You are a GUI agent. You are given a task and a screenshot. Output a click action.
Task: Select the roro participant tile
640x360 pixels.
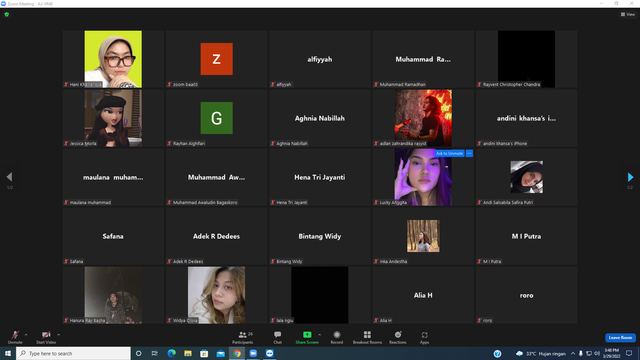(527, 295)
